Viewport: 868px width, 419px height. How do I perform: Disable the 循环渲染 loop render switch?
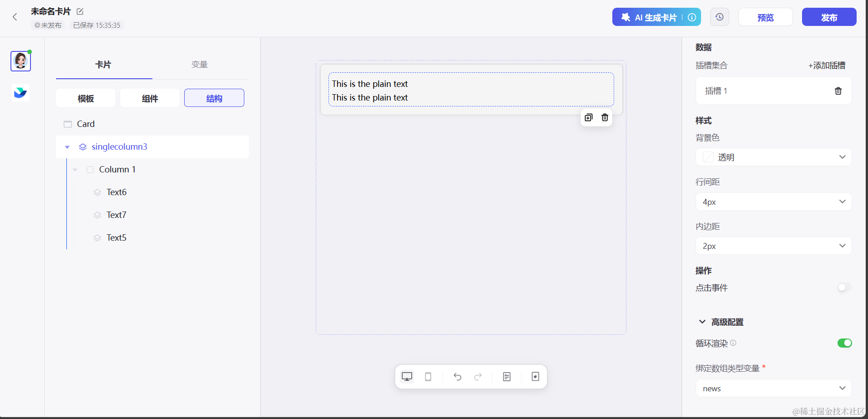point(844,343)
